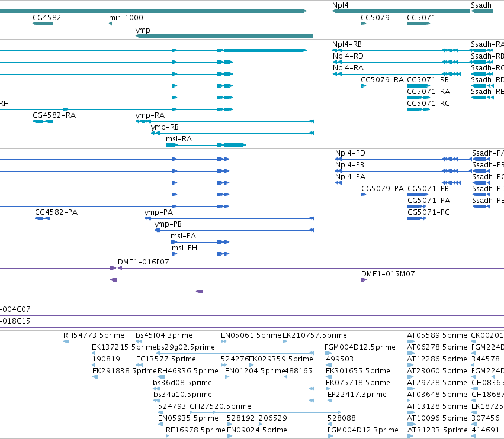
Task: Select the 488165 feature label
Action: 298,371
